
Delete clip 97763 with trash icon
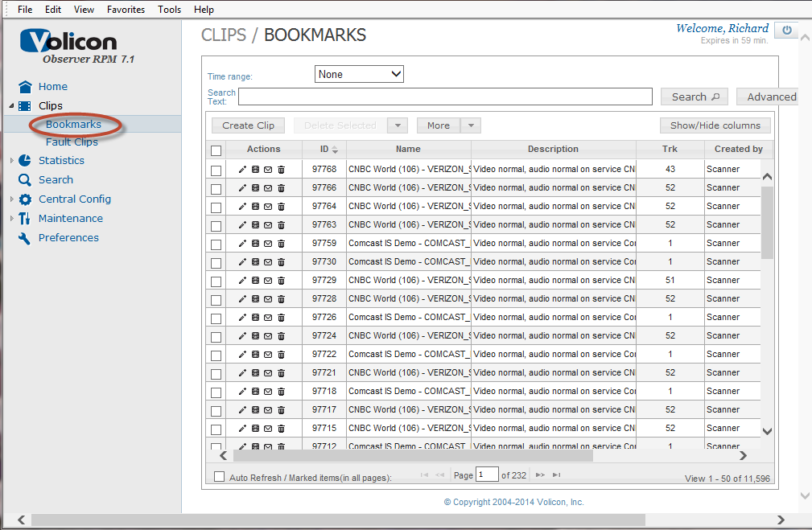281,225
